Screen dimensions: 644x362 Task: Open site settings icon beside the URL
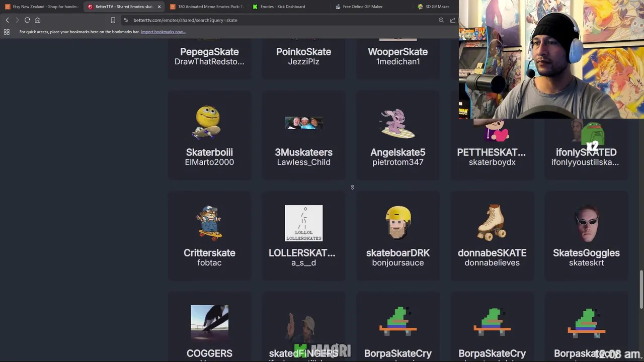pyautogui.click(x=126, y=20)
